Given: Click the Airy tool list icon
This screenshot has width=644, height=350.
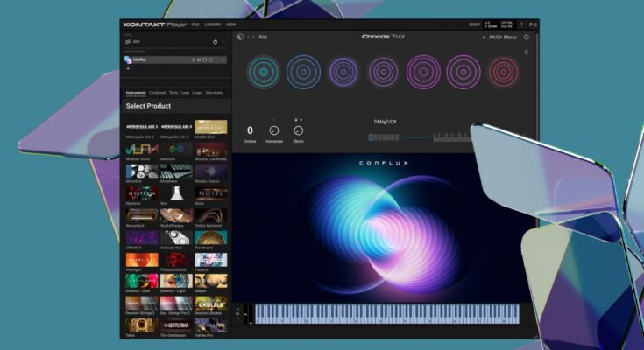Looking at the screenshot, I should (x=128, y=42).
